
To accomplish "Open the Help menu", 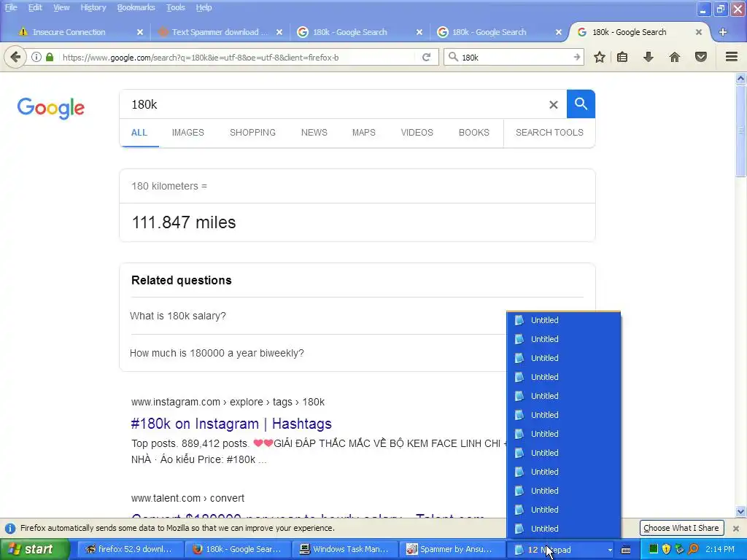I will pyautogui.click(x=204, y=7).
